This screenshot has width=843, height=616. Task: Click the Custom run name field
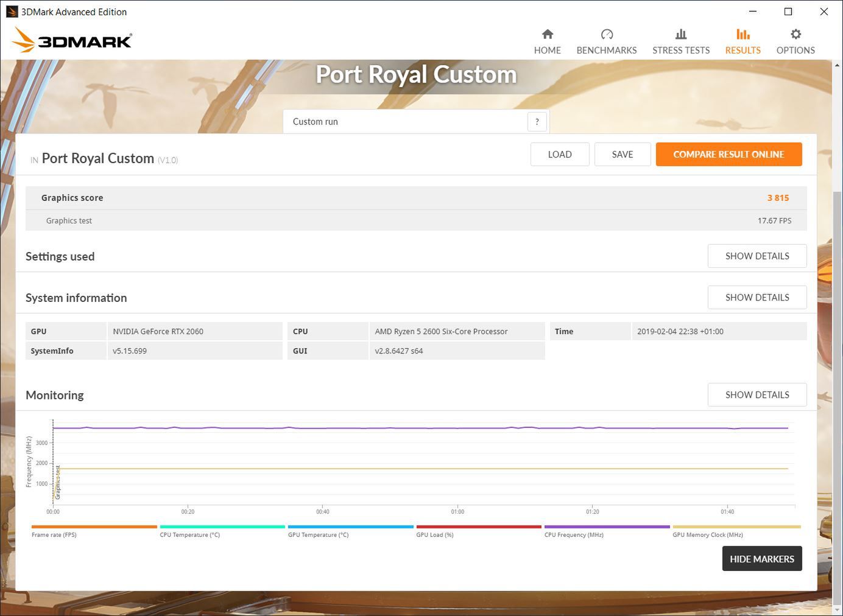(x=405, y=122)
